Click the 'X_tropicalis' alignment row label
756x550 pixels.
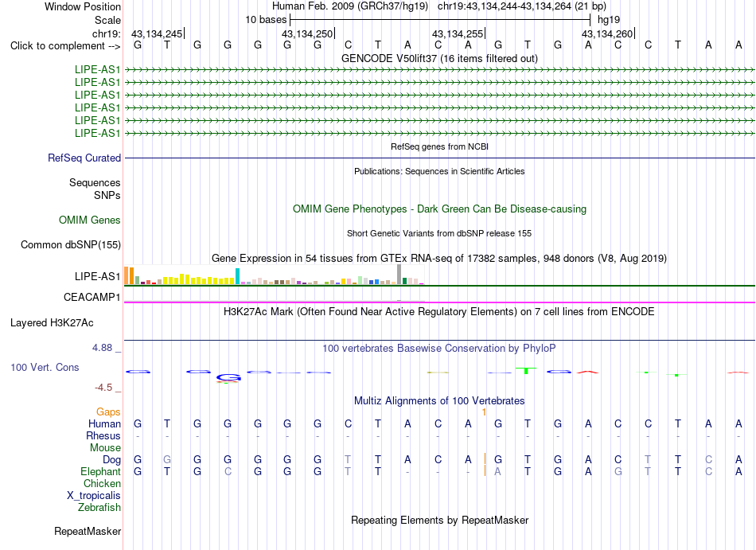click(x=94, y=496)
